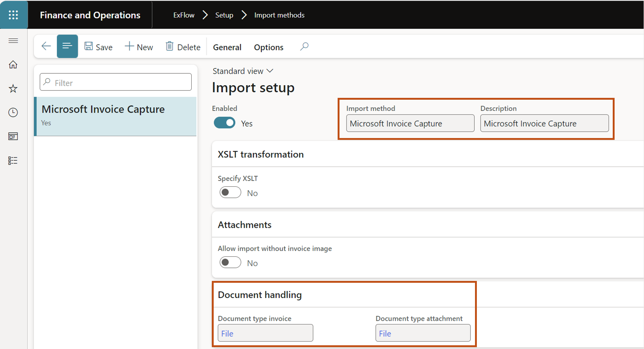The width and height of the screenshot is (644, 349).
Task: Turn off the Enabled toggle
Action: click(224, 123)
